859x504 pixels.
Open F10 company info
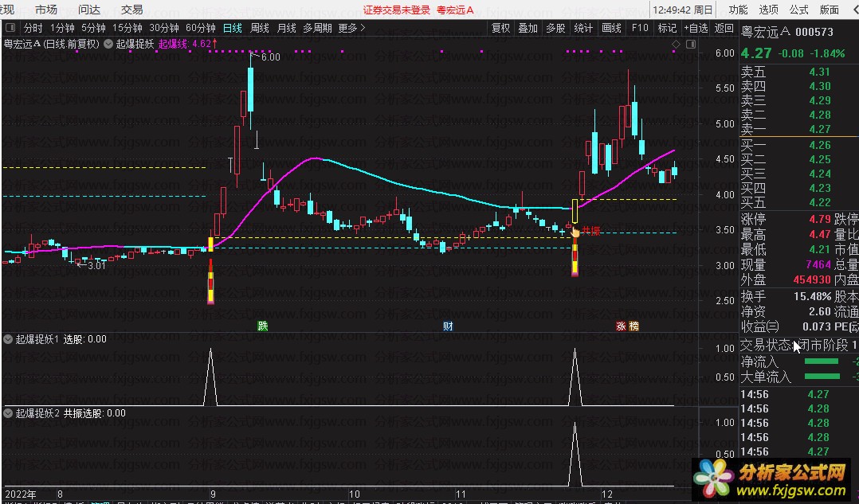[x=640, y=27]
